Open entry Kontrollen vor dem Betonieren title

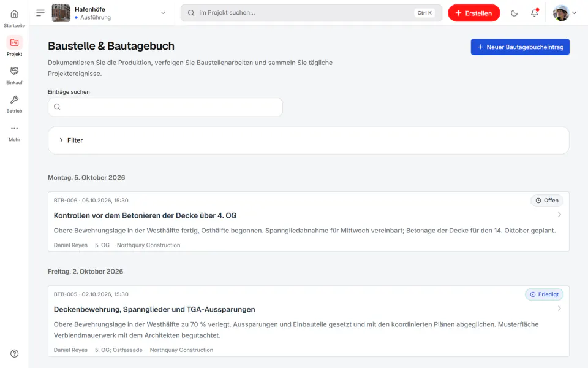(145, 215)
